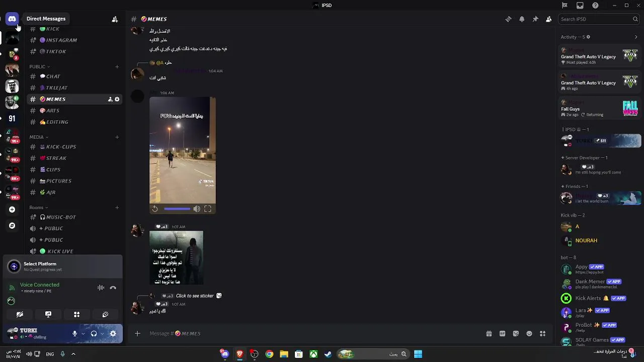This screenshot has height=362, width=644.
Task: Open Discover servers compass icon
Action: point(12,226)
